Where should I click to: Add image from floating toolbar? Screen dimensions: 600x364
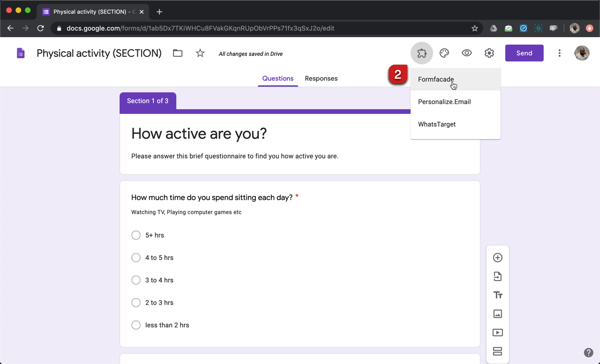[497, 314]
